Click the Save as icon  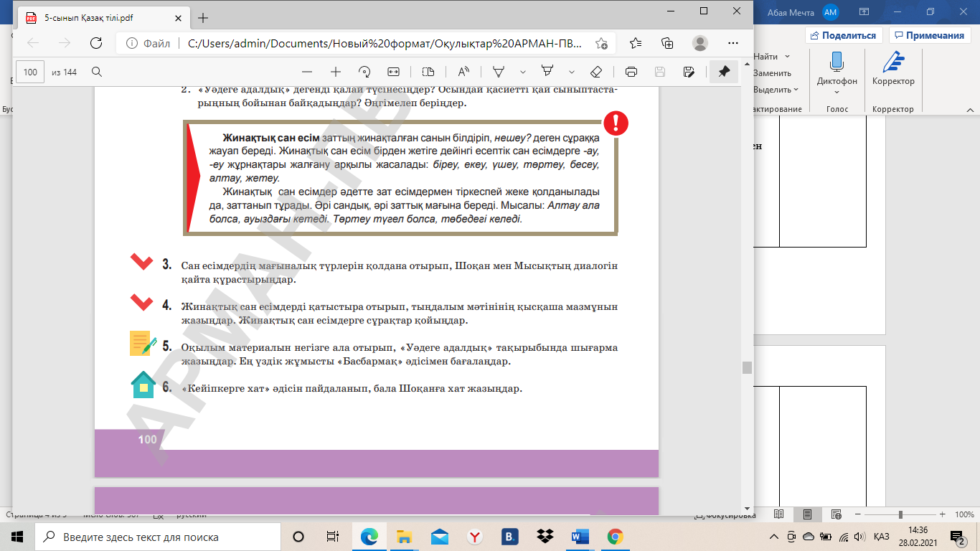click(689, 72)
